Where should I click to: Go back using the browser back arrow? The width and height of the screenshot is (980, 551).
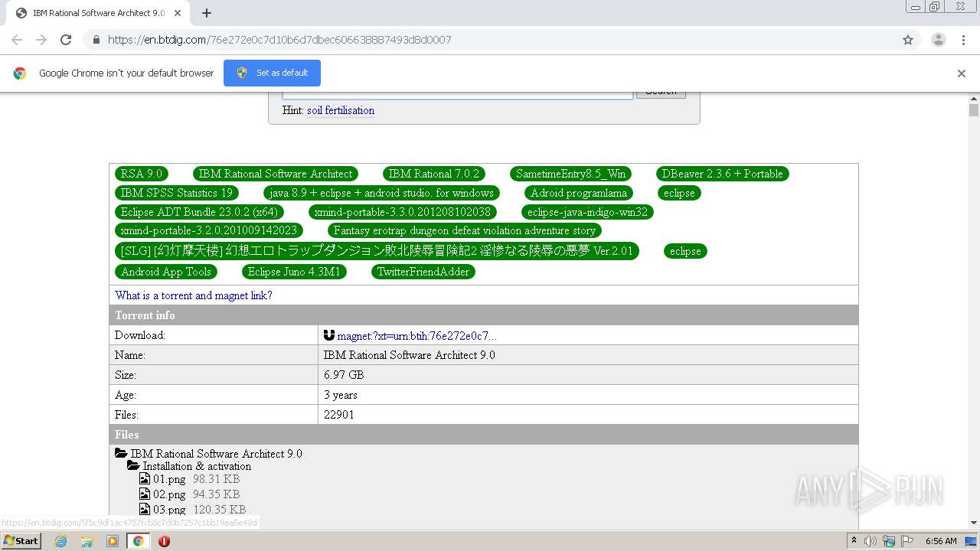point(17,40)
